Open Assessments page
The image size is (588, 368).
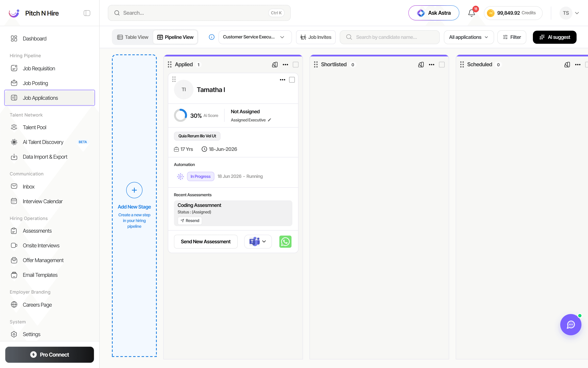(x=50, y=231)
